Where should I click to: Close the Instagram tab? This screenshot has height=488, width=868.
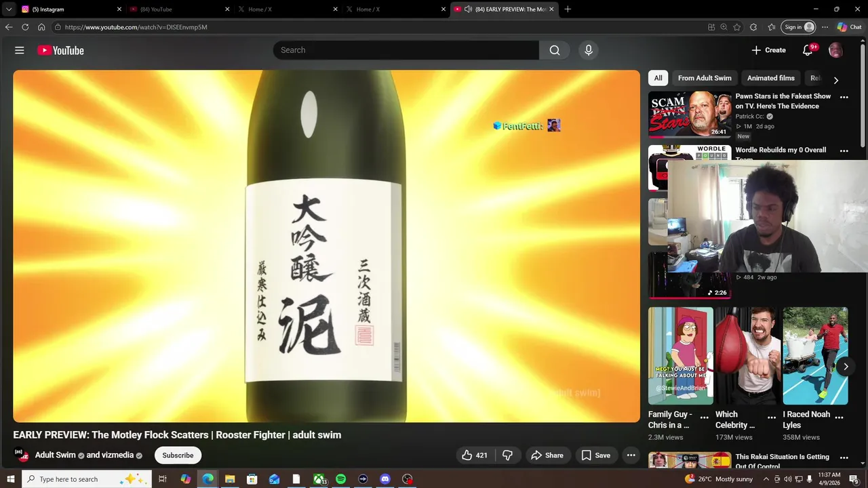119,9
